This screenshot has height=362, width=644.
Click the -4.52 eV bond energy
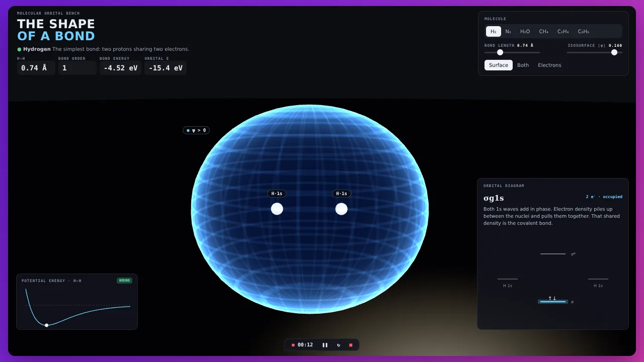pyautogui.click(x=121, y=68)
